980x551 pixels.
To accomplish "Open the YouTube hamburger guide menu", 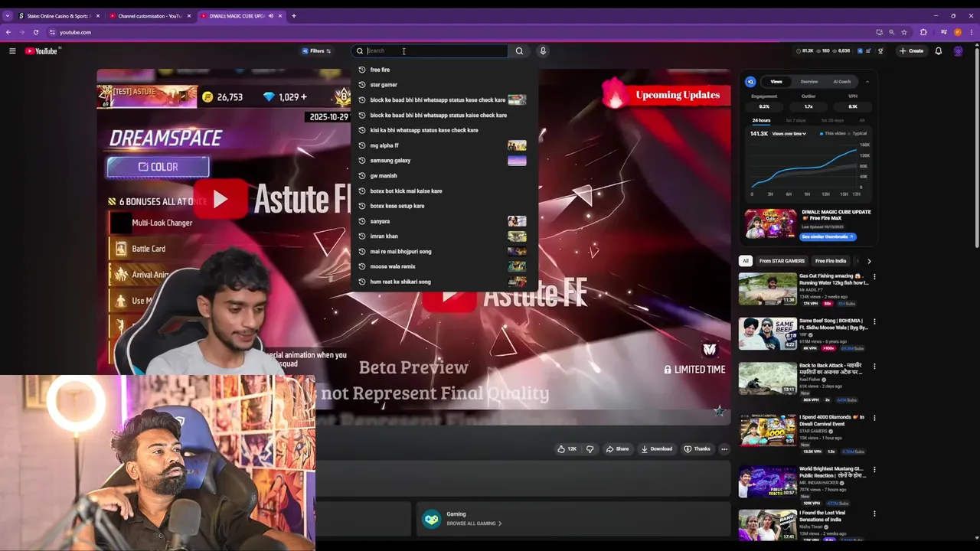I will [x=12, y=51].
